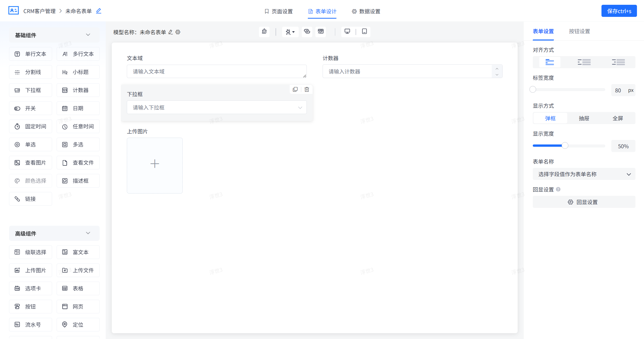Add a 查看图片 component

(31, 163)
